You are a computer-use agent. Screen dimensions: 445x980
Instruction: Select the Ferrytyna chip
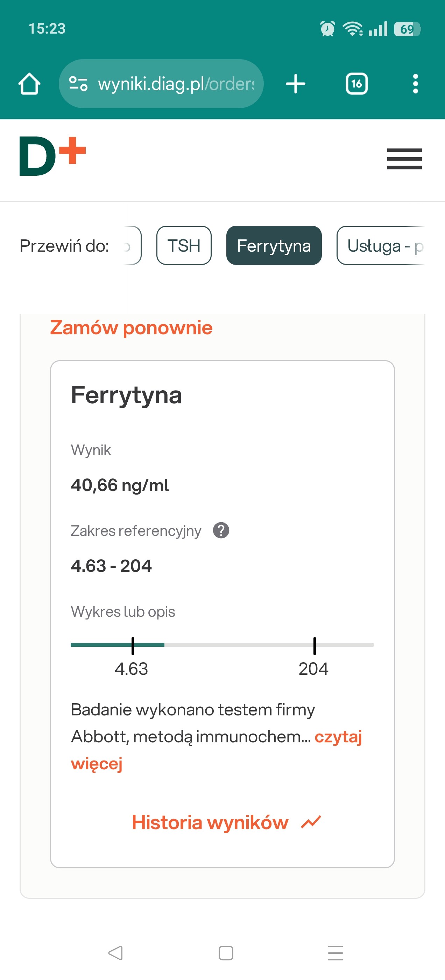point(274,246)
